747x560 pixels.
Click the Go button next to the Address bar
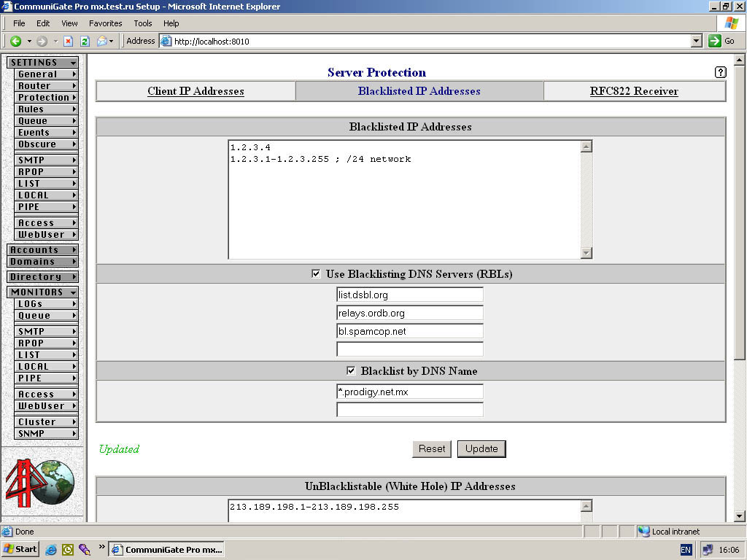[721, 41]
